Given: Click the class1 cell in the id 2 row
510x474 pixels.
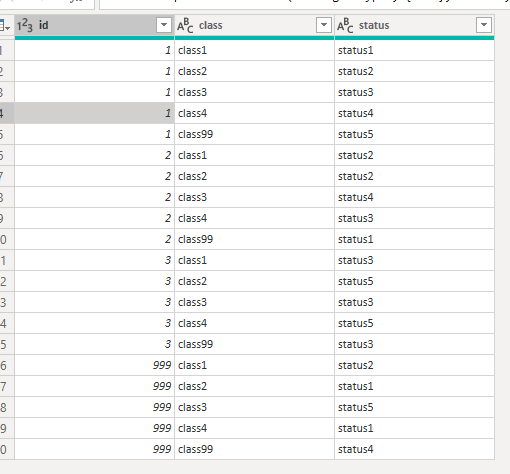Looking at the screenshot, I should click(254, 155).
